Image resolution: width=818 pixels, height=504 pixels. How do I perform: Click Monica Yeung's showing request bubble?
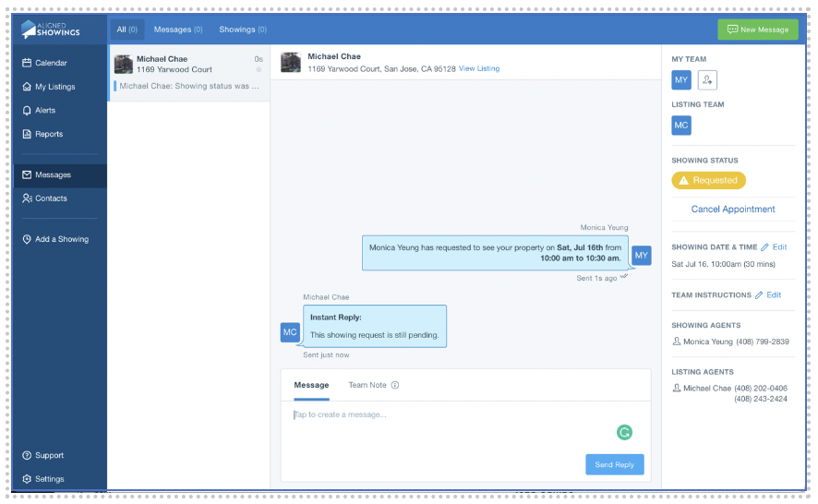[495, 253]
